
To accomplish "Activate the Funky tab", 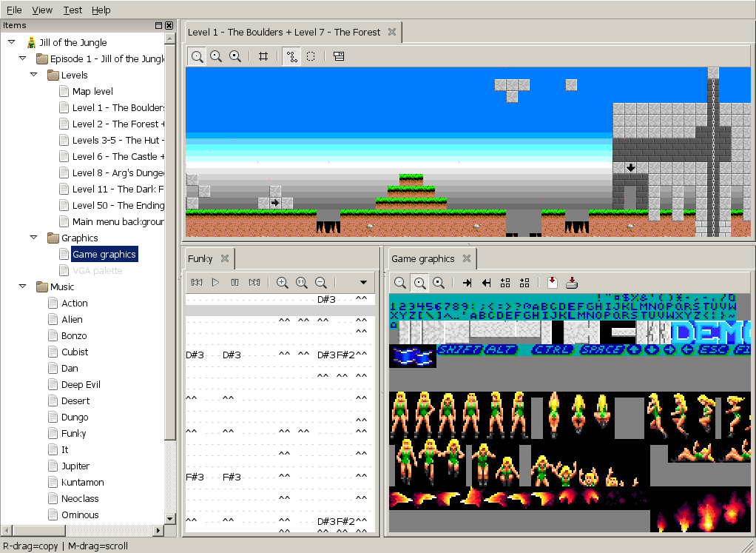I will coord(200,258).
